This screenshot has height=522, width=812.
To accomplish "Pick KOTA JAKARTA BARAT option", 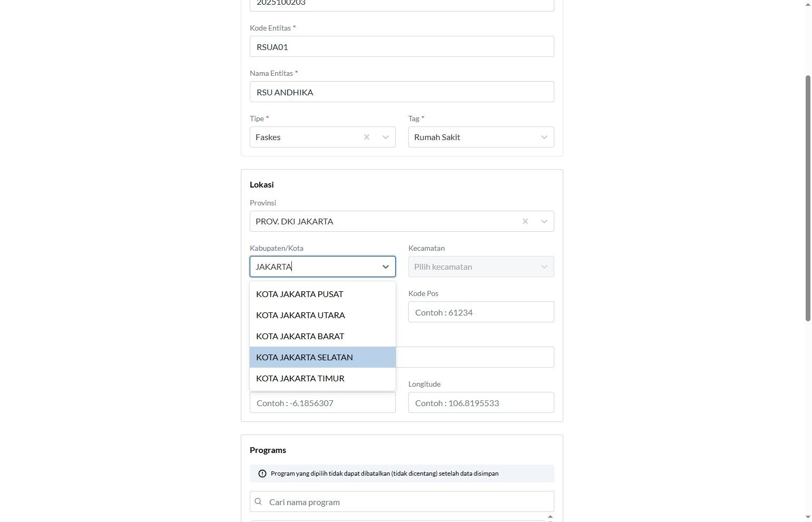I will tap(322, 336).
